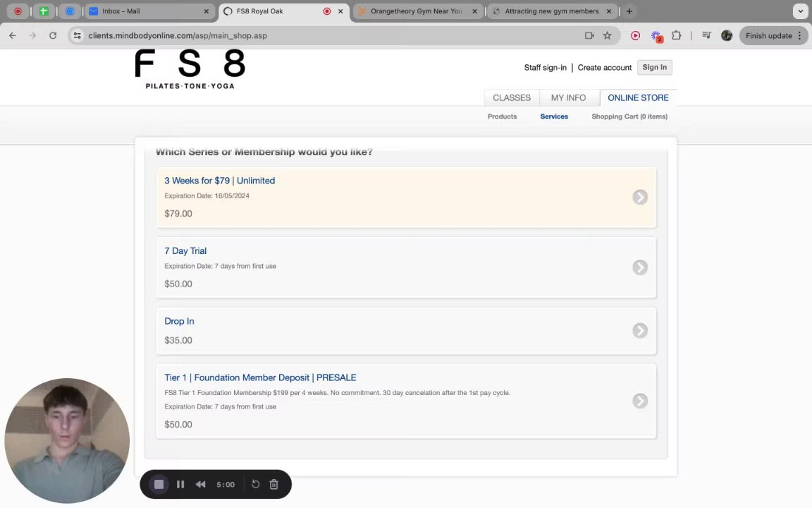Open the Chrome three-dot menu
This screenshot has width=812, height=508.
point(799,36)
